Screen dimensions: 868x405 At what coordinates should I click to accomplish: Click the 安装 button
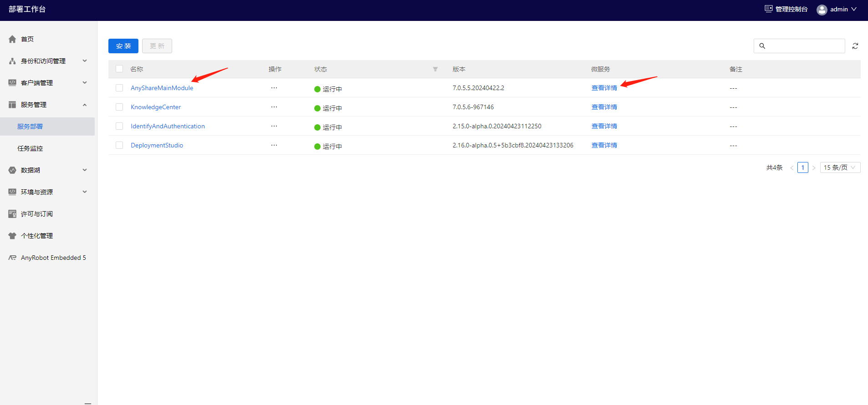coord(123,46)
